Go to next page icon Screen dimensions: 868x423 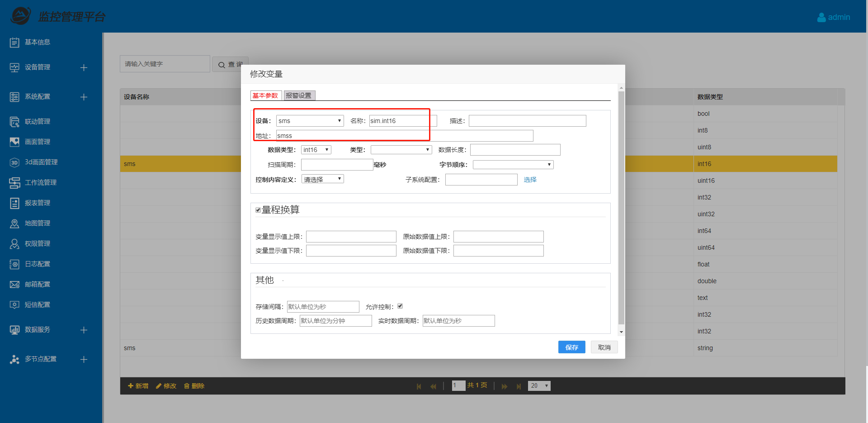pos(505,386)
